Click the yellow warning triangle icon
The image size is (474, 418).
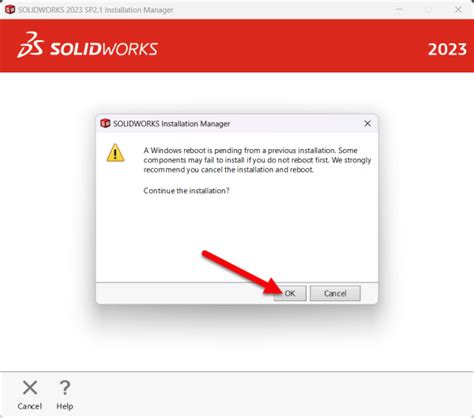115,153
